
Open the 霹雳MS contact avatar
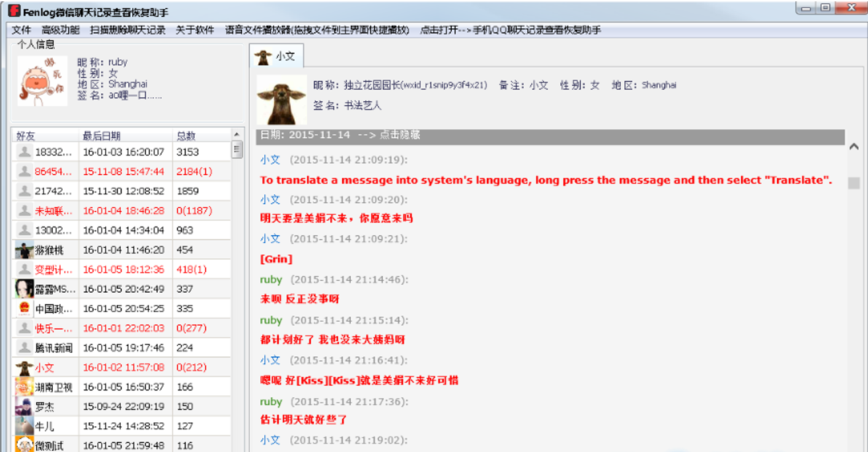(24, 289)
